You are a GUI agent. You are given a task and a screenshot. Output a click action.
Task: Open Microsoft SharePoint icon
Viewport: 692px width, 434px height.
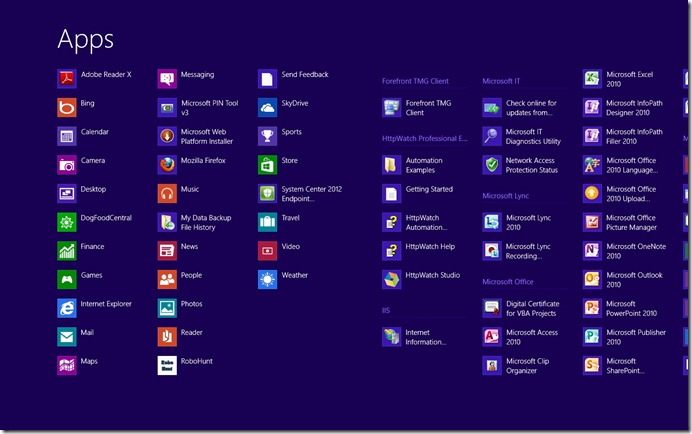592,366
